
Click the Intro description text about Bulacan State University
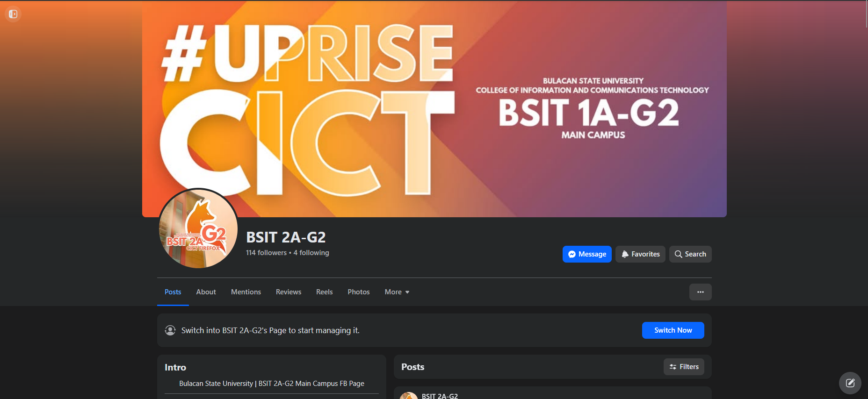[272, 384]
